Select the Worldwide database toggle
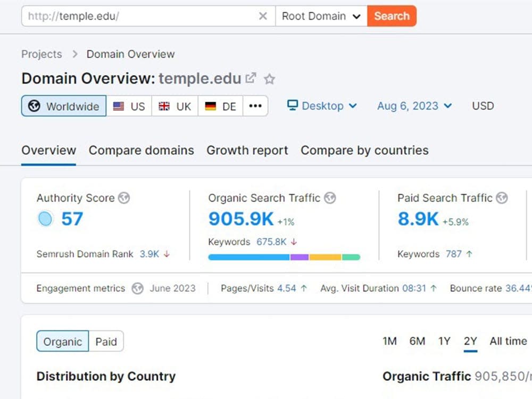This screenshot has width=532, height=399. click(64, 106)
